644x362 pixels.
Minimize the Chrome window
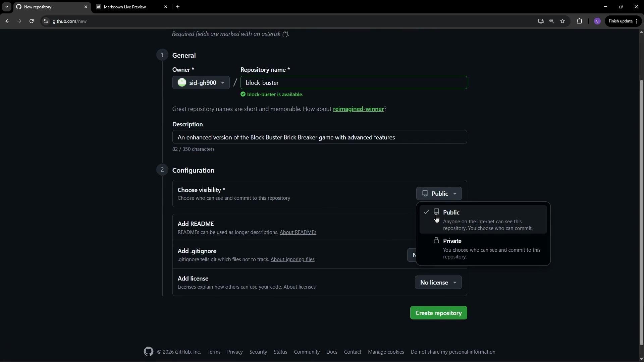605,7
